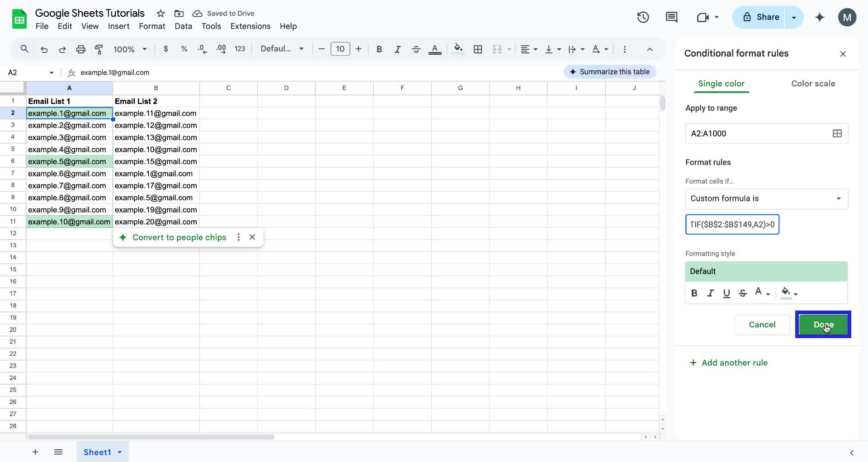Format selected cells as percent
Viewport: 868px width, 462px height.
click(184, 49)
